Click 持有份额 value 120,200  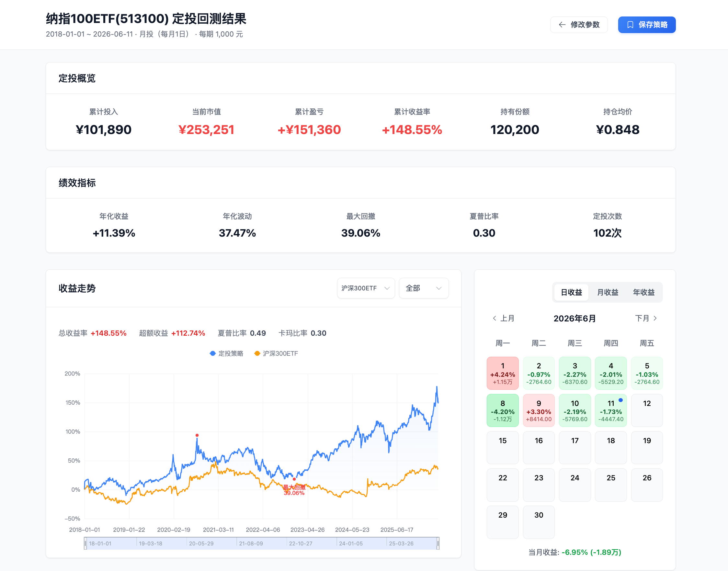pyautogui.click(x=515, y=130)
